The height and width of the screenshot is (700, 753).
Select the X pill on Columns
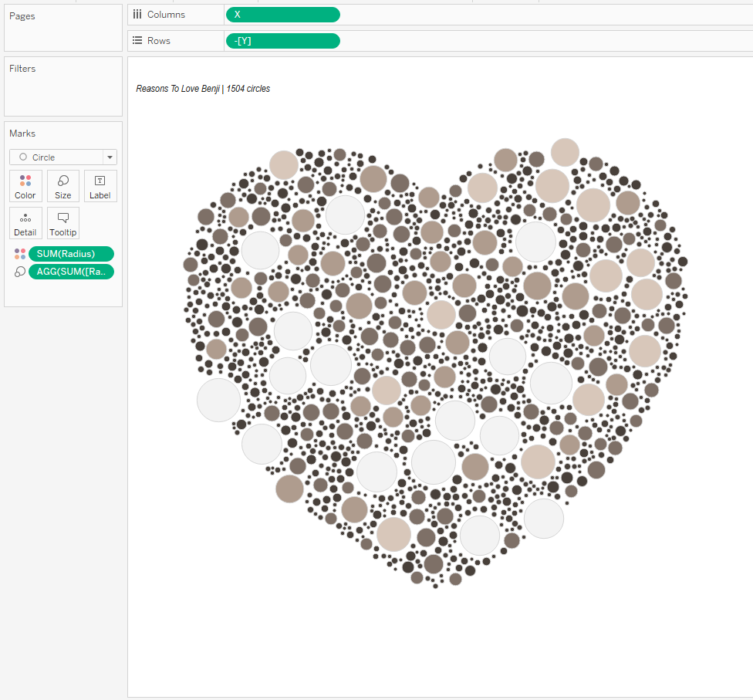click(x=282, y=15)
